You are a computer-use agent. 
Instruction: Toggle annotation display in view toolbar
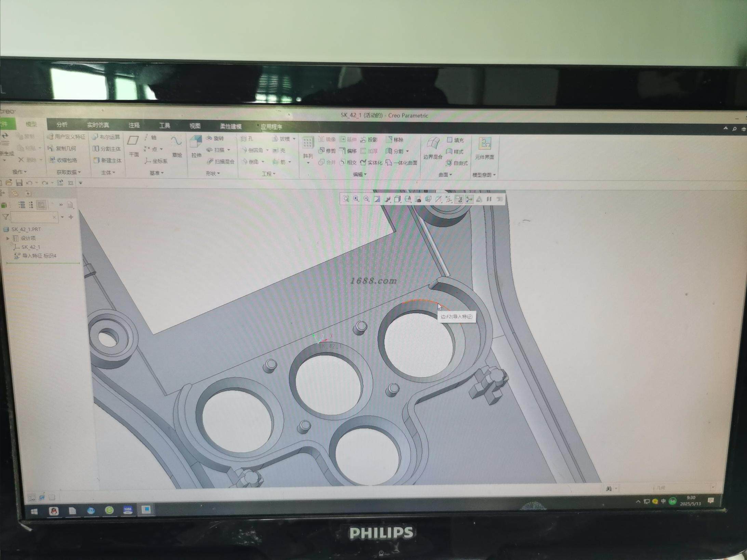[458, 199]
